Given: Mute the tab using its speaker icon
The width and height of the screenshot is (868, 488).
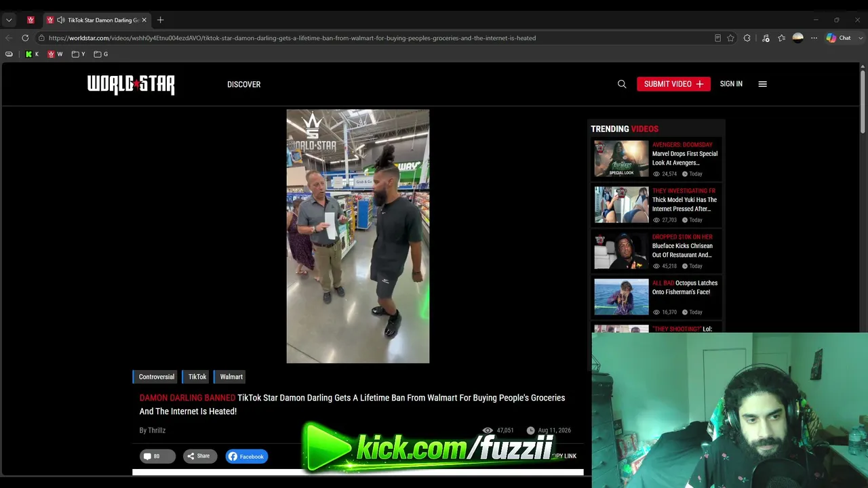Looking at the screenshot, I should [61, 20].
